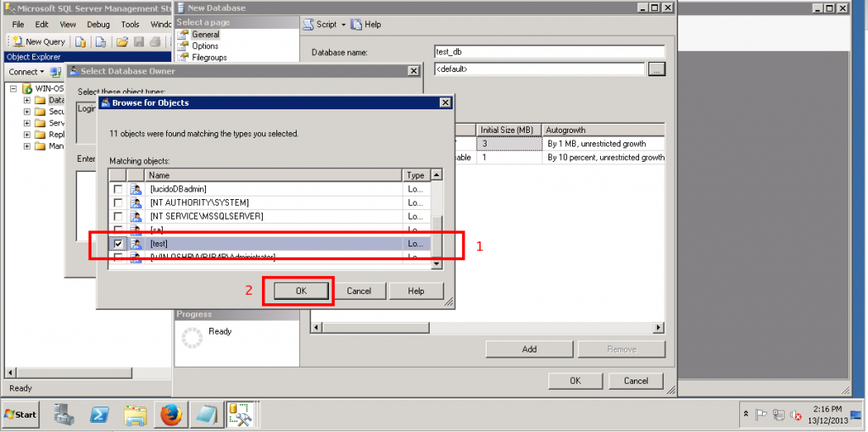This screenshot has height=432, width=868.
Task: Check the [lucidoDBadmin] login checkbox
Action: tap(118, 189)
